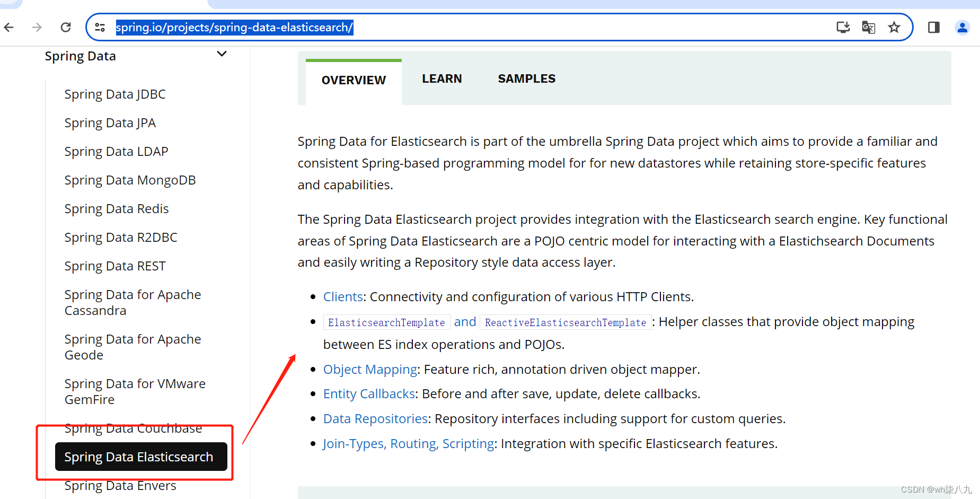Go back to the previous page
This screenshot has height=499, width=980.
pyautogui.click(x=9, y=27)
